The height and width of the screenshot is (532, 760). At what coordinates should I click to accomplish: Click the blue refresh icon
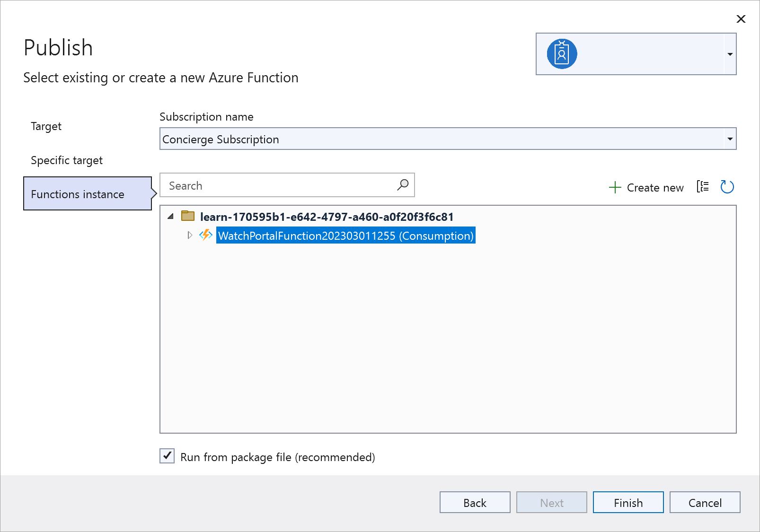(x=727, y=187)
